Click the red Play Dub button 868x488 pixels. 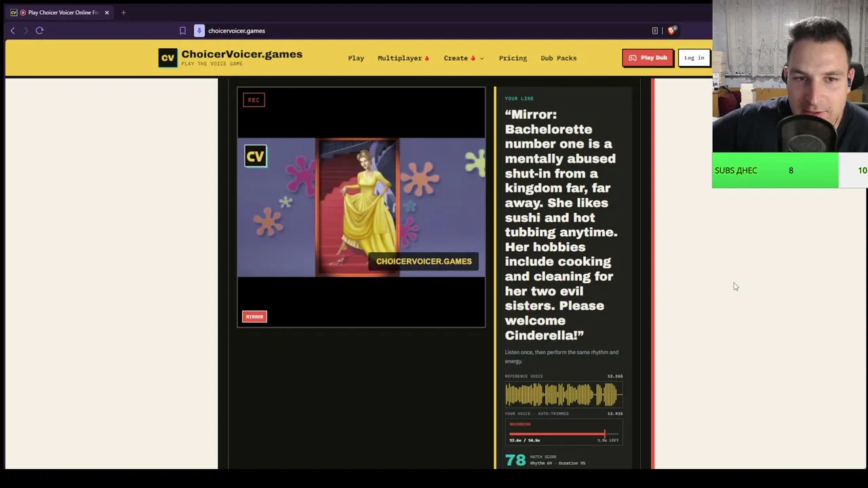pyautogui.click(x=648, y=58)
